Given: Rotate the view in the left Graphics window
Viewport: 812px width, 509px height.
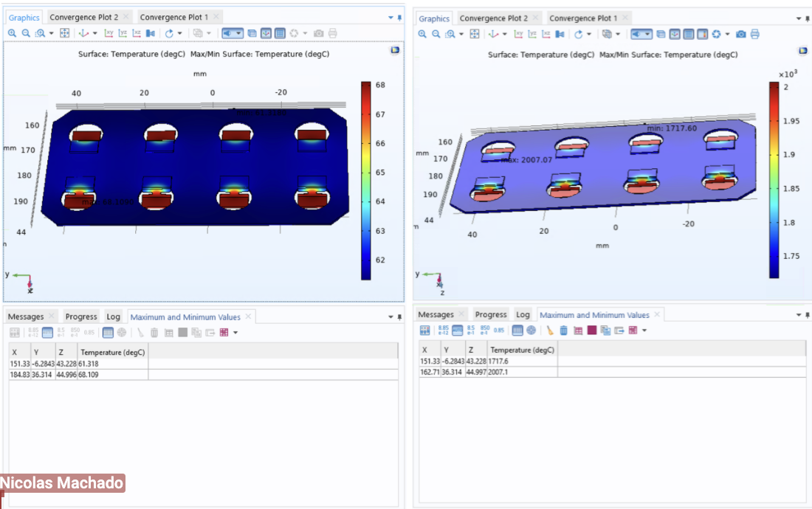Looking at the screenshot, I should click(x=169, y=33).
